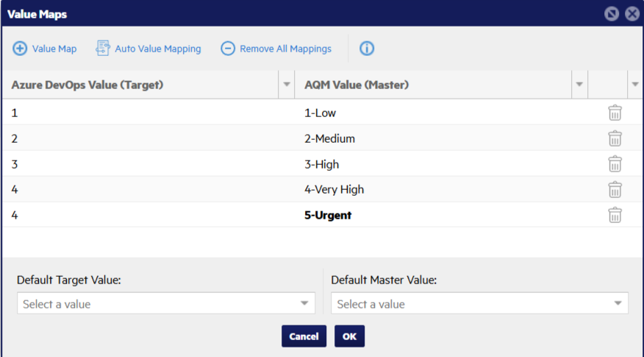Screen dimensions: 644x357
Task: Open the last column header dropdown arrow
Action: pos(634,85)
